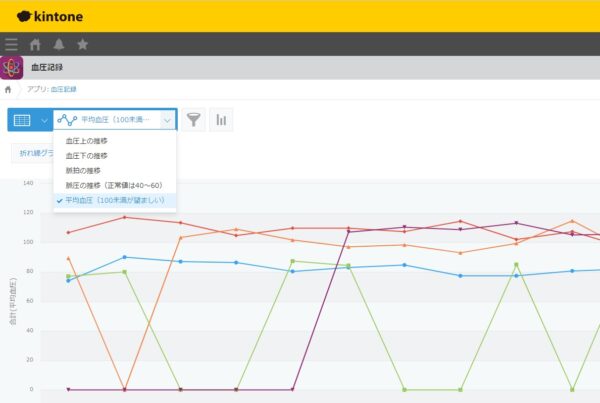The image size is (600, 403).
Task: Choose 脈圧の推移（正常値は40～60）view
Action: coord(113,185)
